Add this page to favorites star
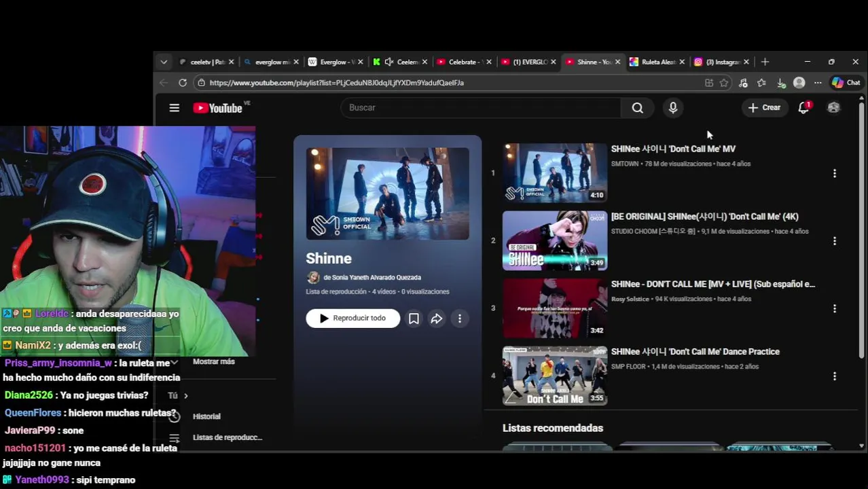868x489 pixels. [724, 82]
